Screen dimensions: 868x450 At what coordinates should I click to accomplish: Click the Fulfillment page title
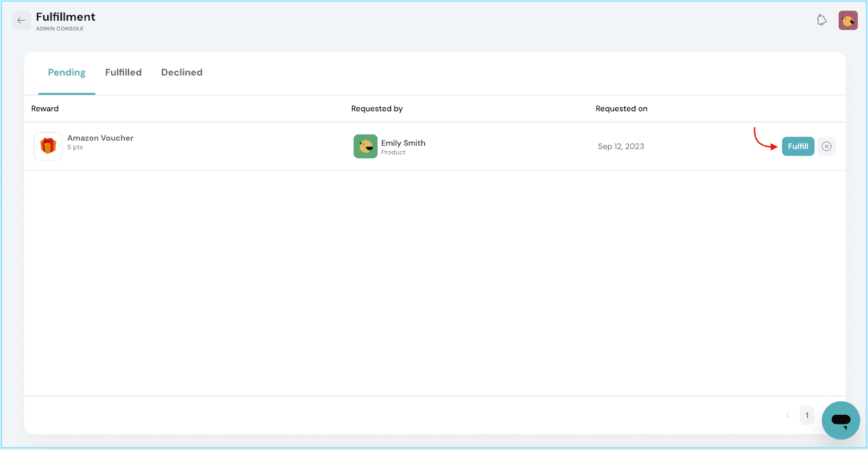tap(66, 17)
